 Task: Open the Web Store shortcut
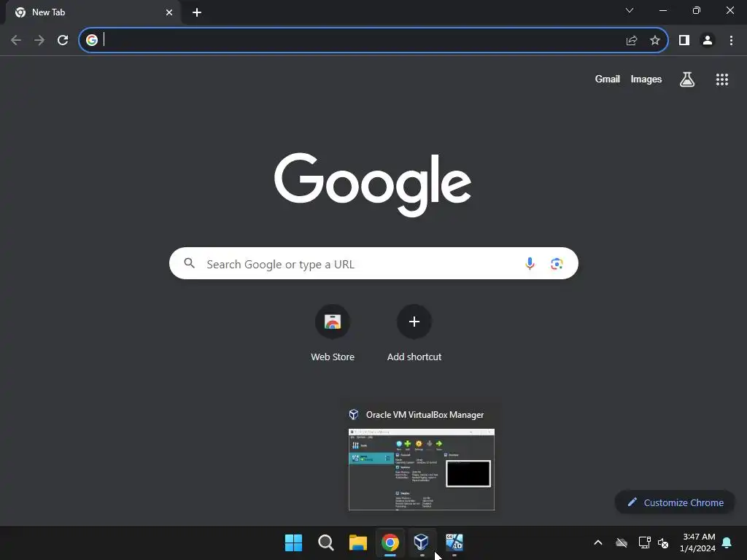(x=333, y=333)
